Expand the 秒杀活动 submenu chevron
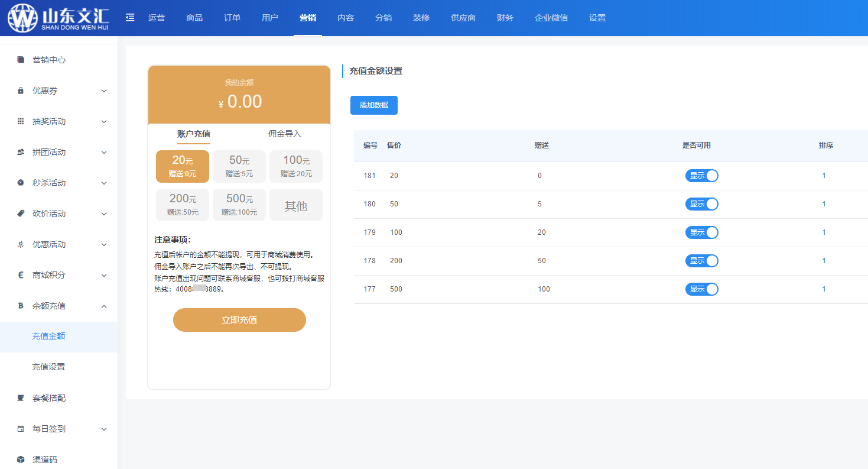This screenshot has height=469, width=868. click(x=104, y=183)
